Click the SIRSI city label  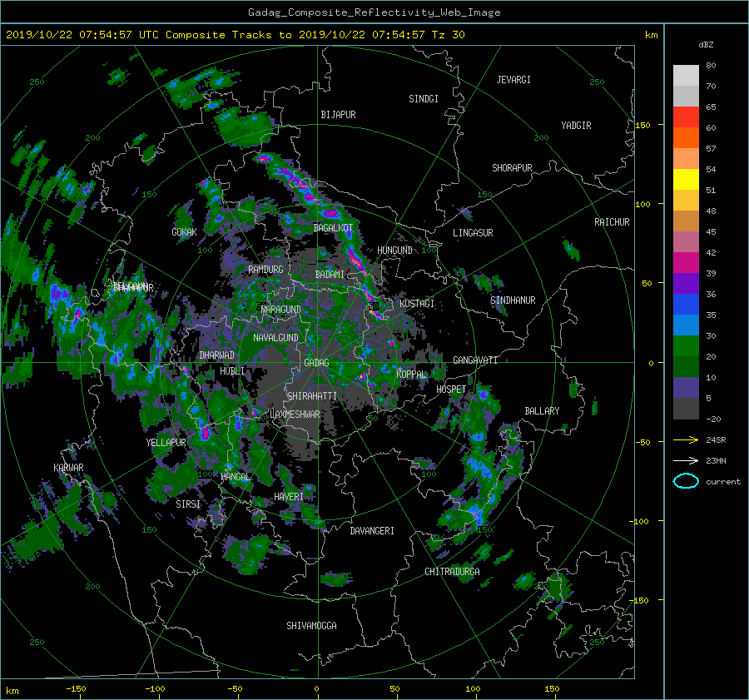(x=188, y=504)
